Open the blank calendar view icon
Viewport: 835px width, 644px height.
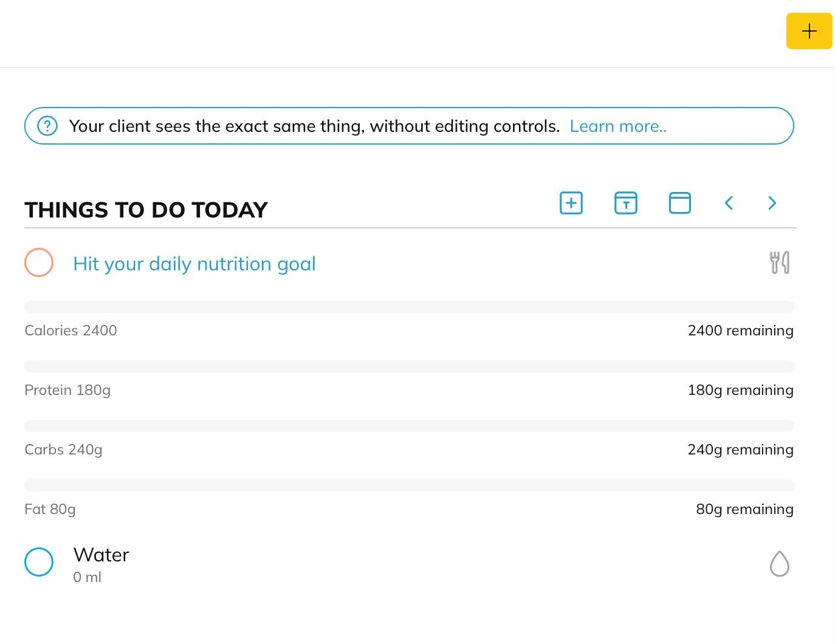679,203
